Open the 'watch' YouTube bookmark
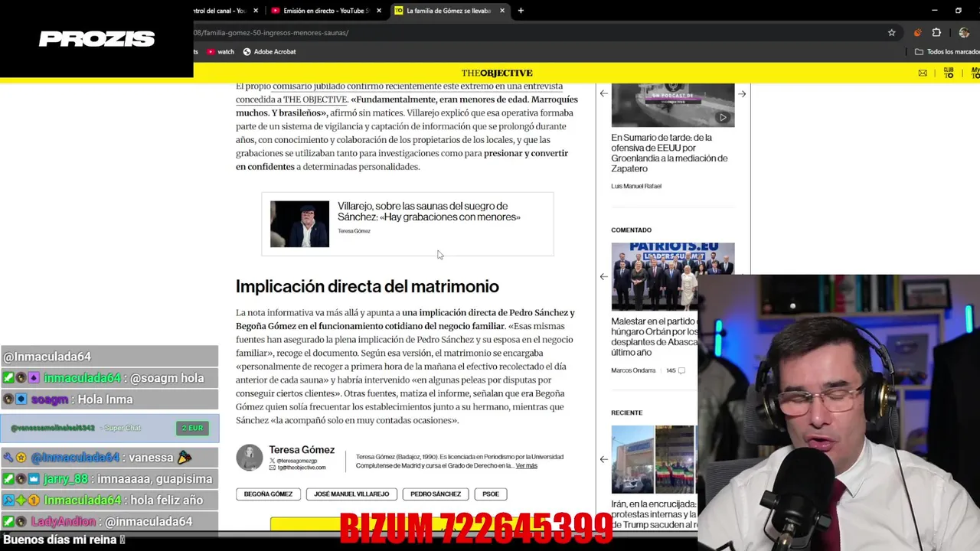980x551 pixels. click(220, 52)
